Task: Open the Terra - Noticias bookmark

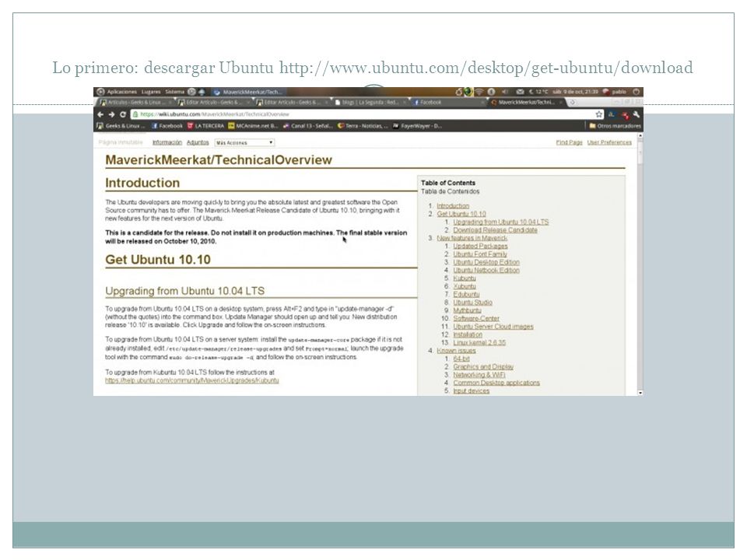Action: pos(363,126)
